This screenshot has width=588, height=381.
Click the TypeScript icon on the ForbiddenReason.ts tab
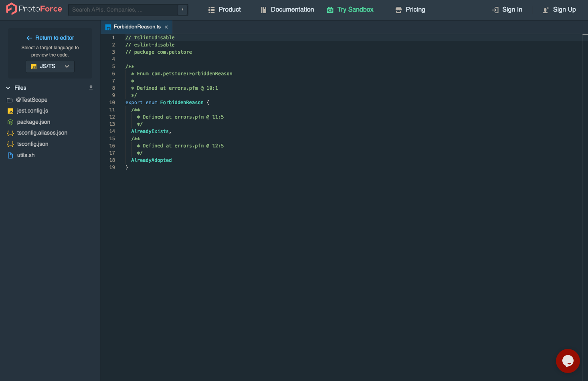(108, 27)
